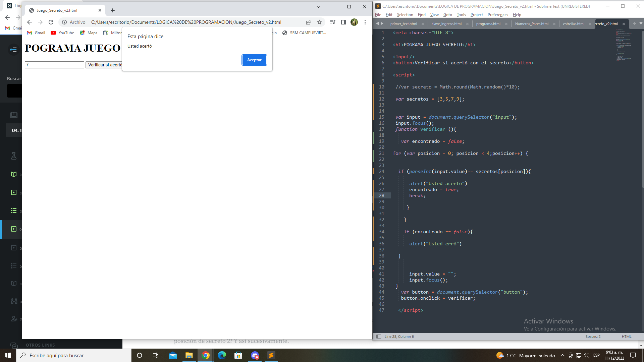Close the primer_text.html tab in Sublime
Image resolution: width=644 pixels, height=362 pixels.
[423, 24]
